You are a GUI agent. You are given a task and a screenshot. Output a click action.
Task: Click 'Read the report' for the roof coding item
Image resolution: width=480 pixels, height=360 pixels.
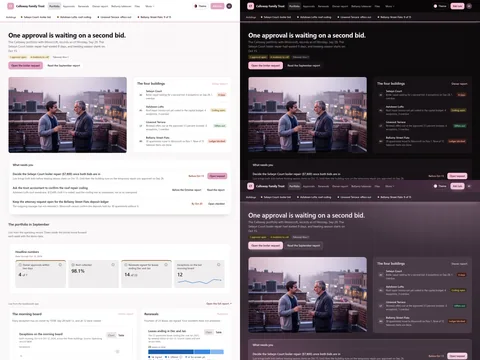(216, 190)
